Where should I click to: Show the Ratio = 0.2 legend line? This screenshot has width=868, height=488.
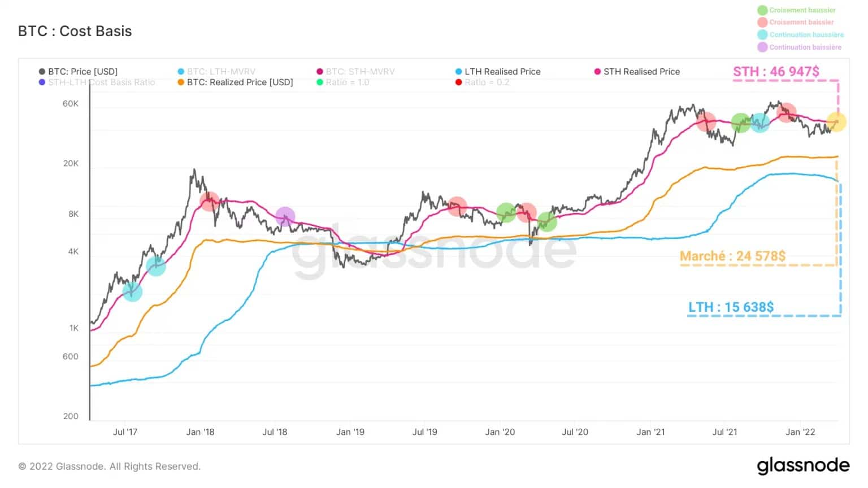coord(482,82)
